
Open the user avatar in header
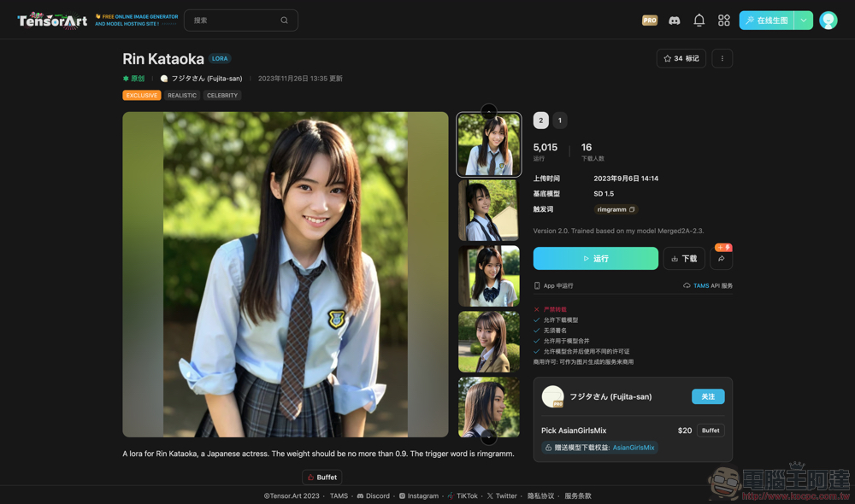pyautogui.click(x=828, y=21)
